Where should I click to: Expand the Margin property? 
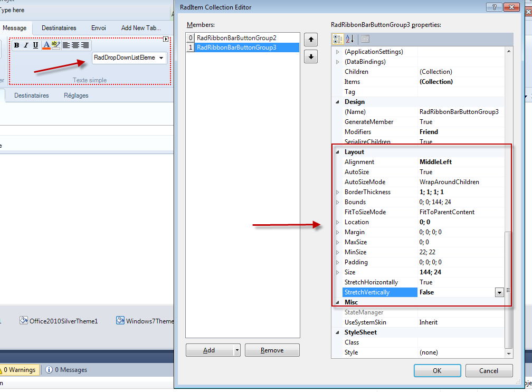[x=337, y=232]
